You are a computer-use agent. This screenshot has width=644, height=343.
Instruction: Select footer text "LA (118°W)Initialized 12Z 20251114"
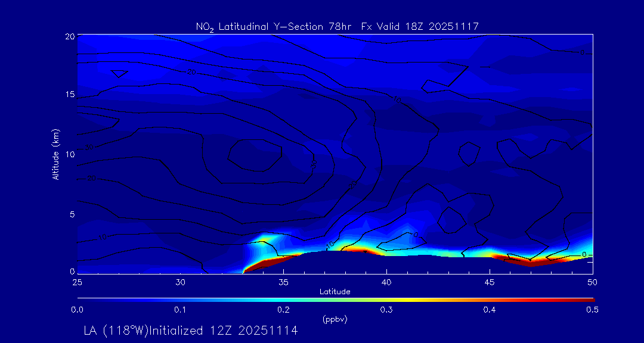(191, 330)
